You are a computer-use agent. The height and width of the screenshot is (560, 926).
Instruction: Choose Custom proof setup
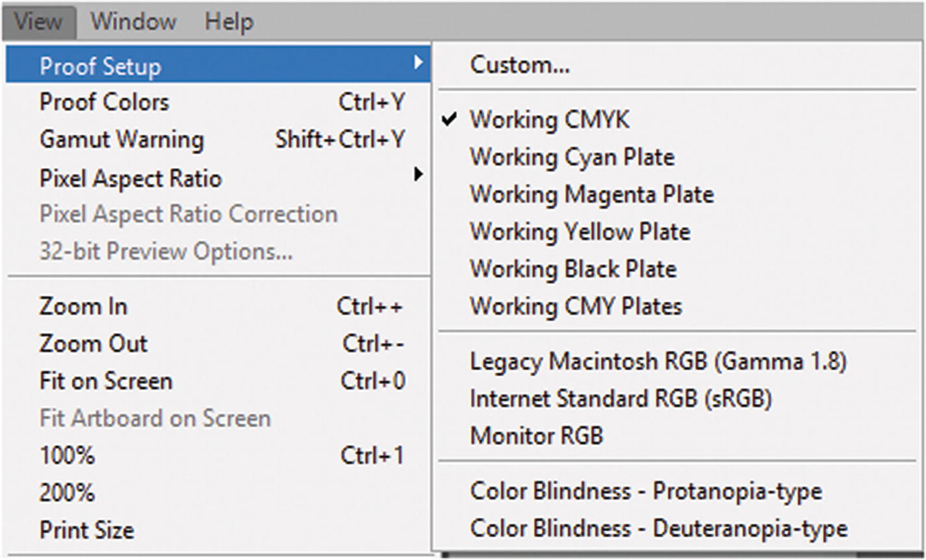pyautogui.click(x=520, y=65)
